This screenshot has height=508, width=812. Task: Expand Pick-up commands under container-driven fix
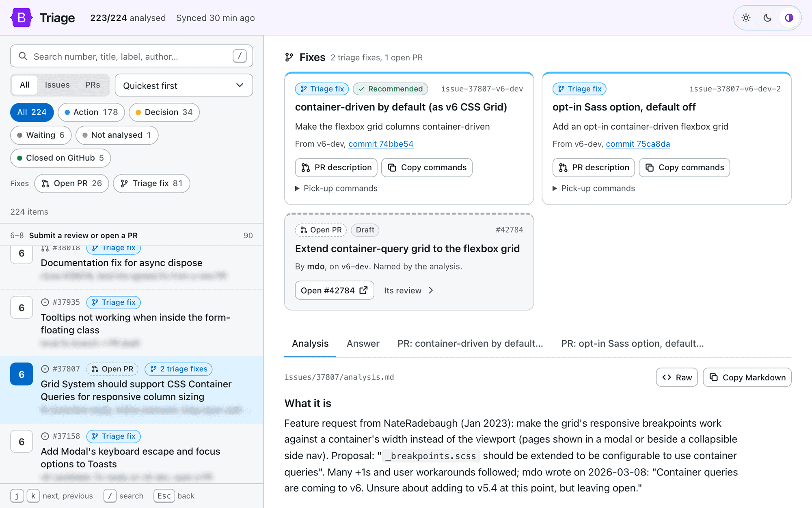pos(336,188)
